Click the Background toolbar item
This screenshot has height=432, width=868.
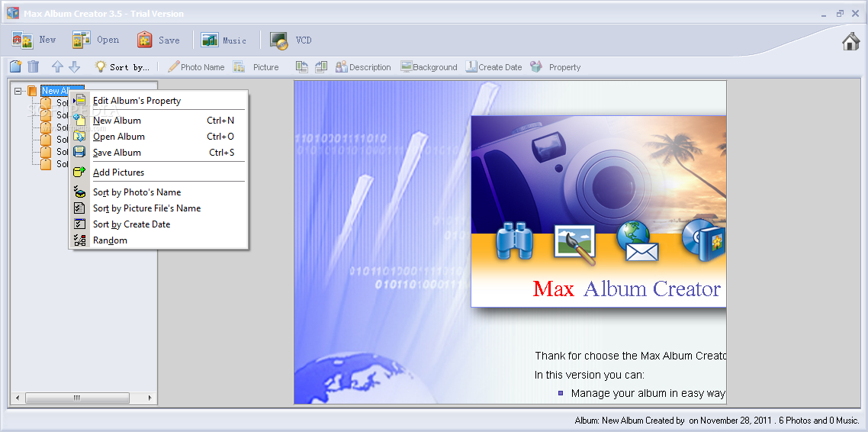[429, 67]
